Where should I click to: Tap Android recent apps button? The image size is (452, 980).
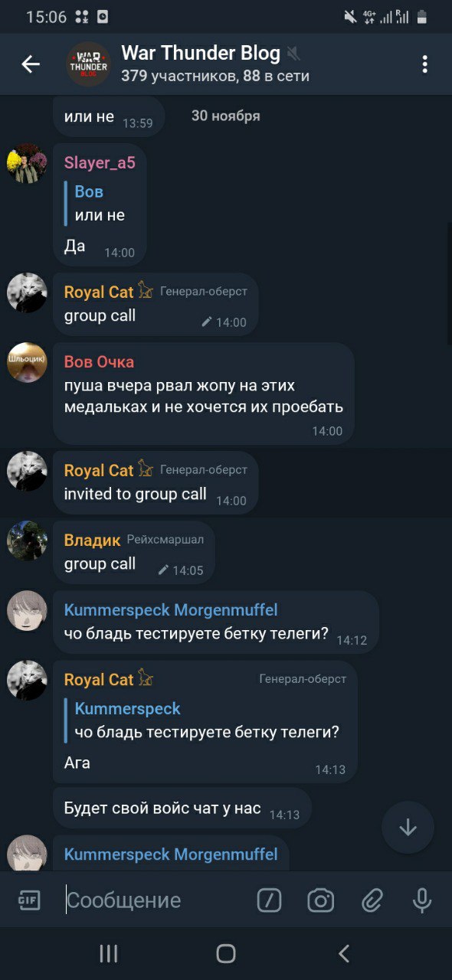coord(109,953)
